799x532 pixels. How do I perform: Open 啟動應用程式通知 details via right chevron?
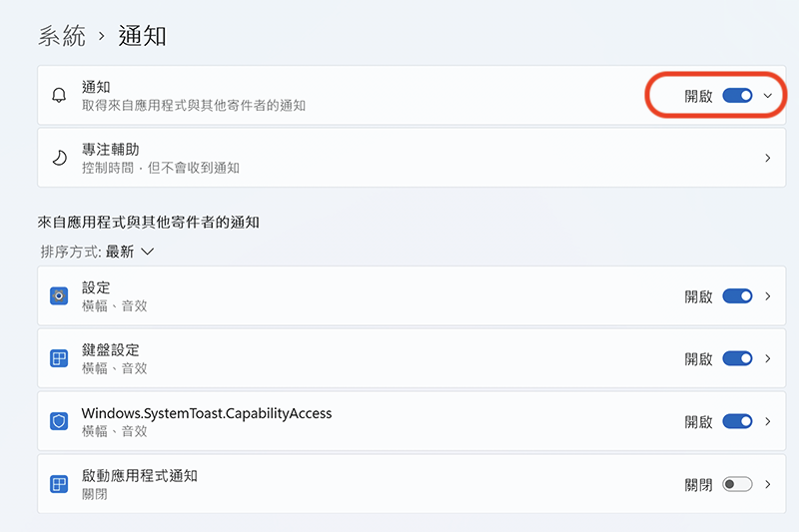768,484
